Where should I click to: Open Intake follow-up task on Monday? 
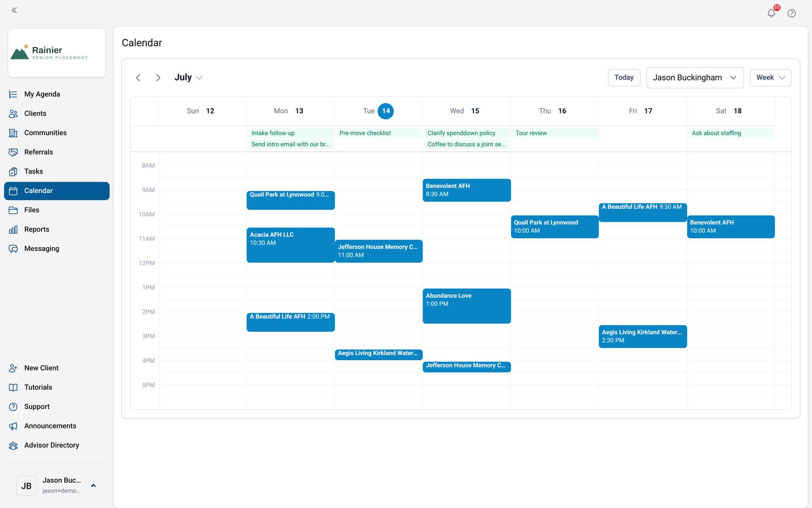pos(291,133)
